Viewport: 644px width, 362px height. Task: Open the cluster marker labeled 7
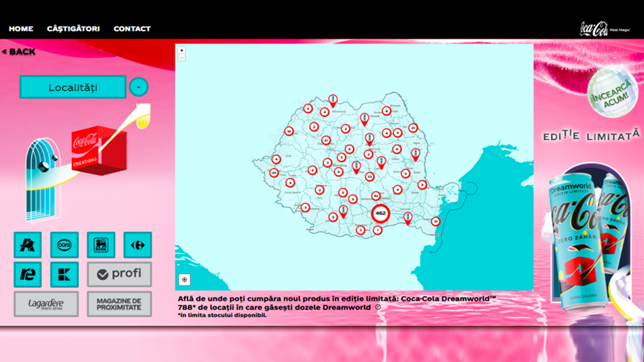pos(377,230)
